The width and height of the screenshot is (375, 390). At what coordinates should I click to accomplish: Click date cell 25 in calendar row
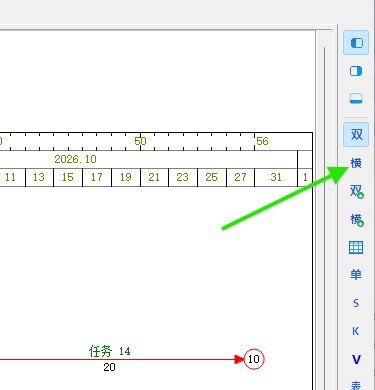tap(212, 177)
